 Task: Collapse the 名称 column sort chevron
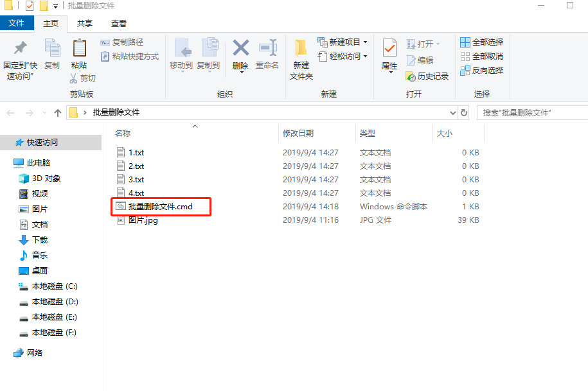tap(195, 127)
